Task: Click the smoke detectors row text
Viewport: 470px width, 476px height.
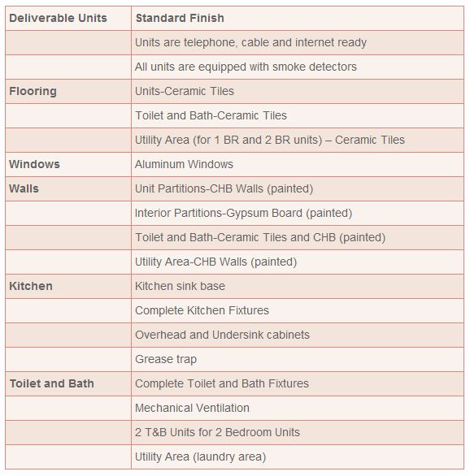Action: pyautogui.click(x=246, y=67)
